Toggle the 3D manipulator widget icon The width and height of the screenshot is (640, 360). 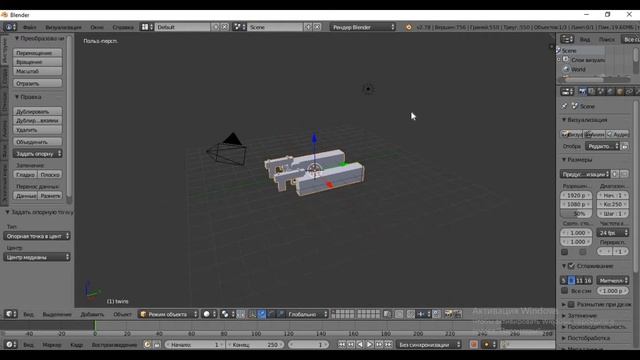pos(252,314)
